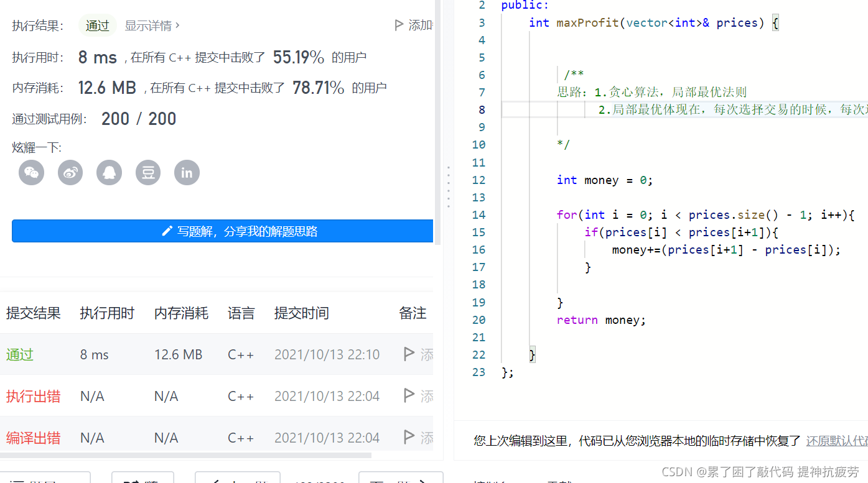The image size is (868, 483).
Task: Click the QQ share icon
Action: (x=110, y=173)
